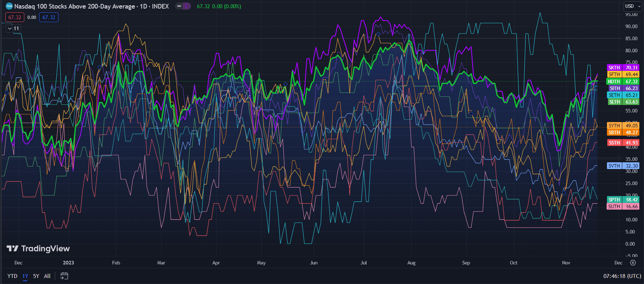Open timezone menu at 07:46:18 (UTC)
Screen dimensions: 644x284
[x=622, y=276]
